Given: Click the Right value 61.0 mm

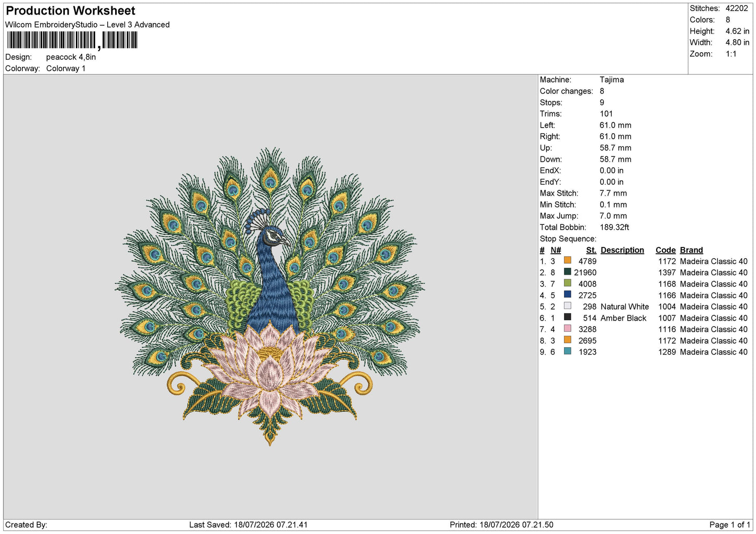Looking at the screenshot, I should [615, 137].
